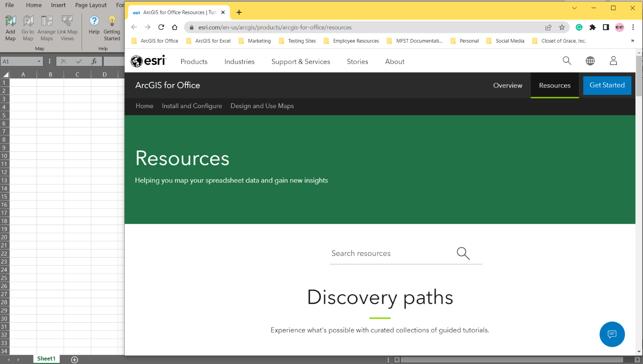Close the ArcGIS for Office Resources tab

[223, 12]
